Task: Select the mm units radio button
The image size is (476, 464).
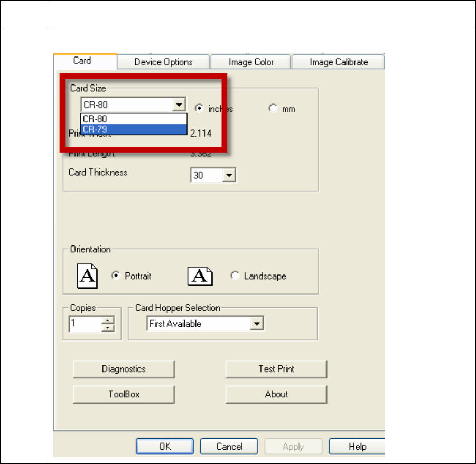Action: click(x=273, y=108)
